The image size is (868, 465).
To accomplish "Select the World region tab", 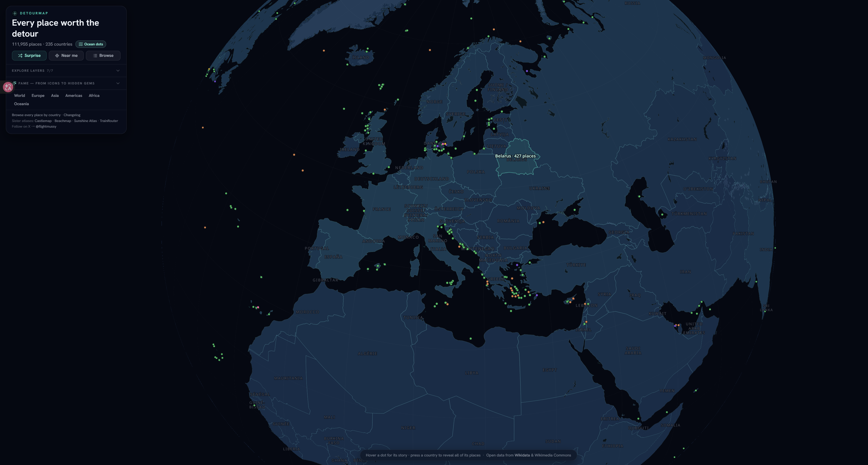I will click(20, 96).
